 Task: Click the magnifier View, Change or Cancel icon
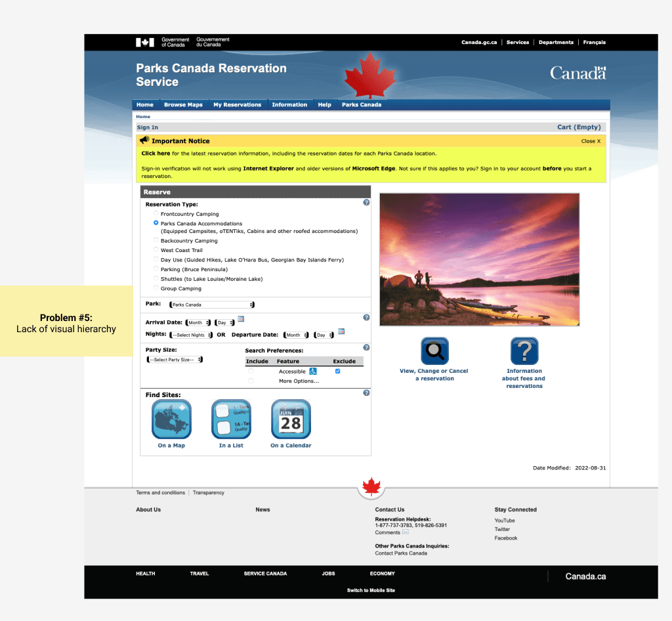pyautogui.click(x=434, y=351)
